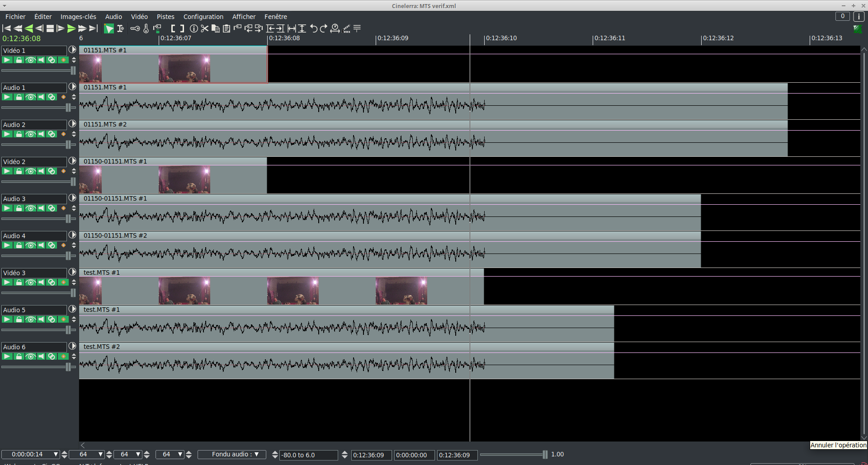
Task: Click the redo arrow in toolbar
Action: point(324,28)
